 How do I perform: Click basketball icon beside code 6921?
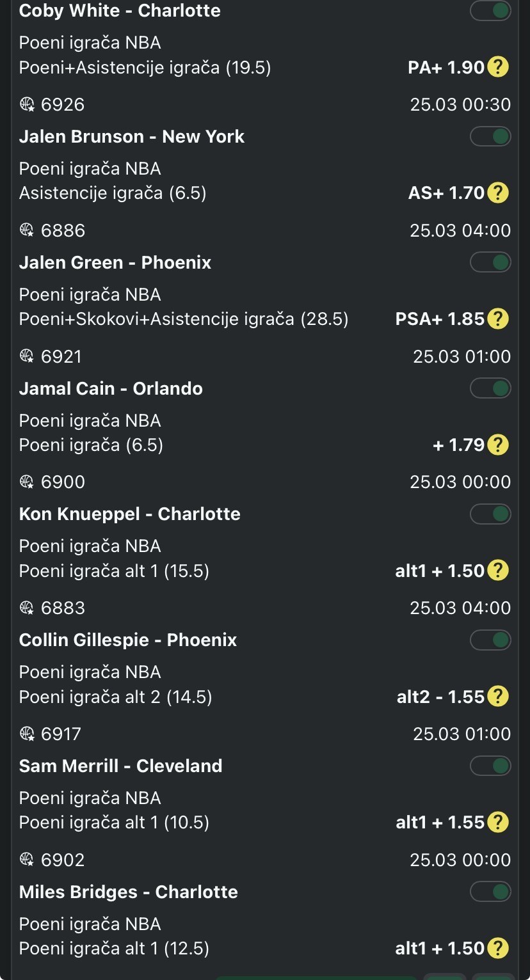(x=26, y=356)
